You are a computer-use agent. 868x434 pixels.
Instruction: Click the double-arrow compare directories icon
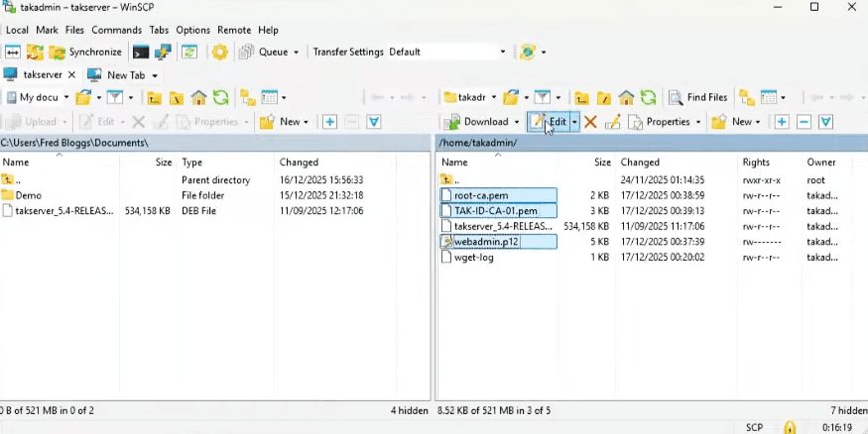pyautogui.click(x=12, y=52)
